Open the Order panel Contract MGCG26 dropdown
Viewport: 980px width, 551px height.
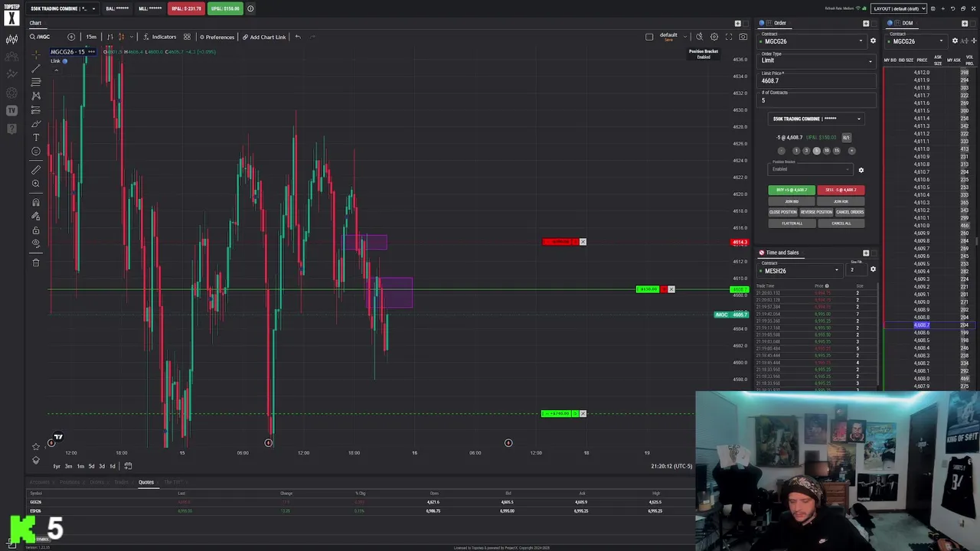[x=812, y=41]
